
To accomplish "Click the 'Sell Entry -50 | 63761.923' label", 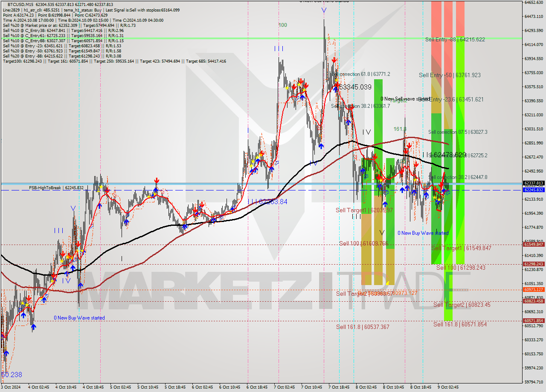I will 450,75.
